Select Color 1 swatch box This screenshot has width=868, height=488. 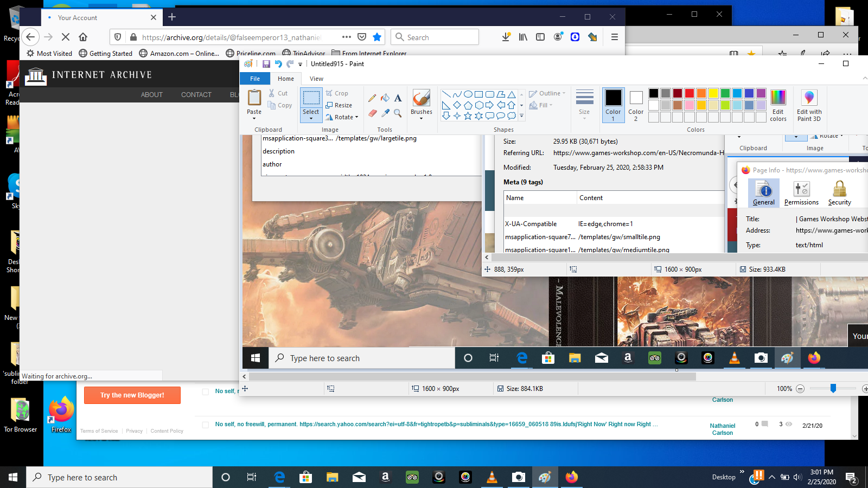click(614, 105)
